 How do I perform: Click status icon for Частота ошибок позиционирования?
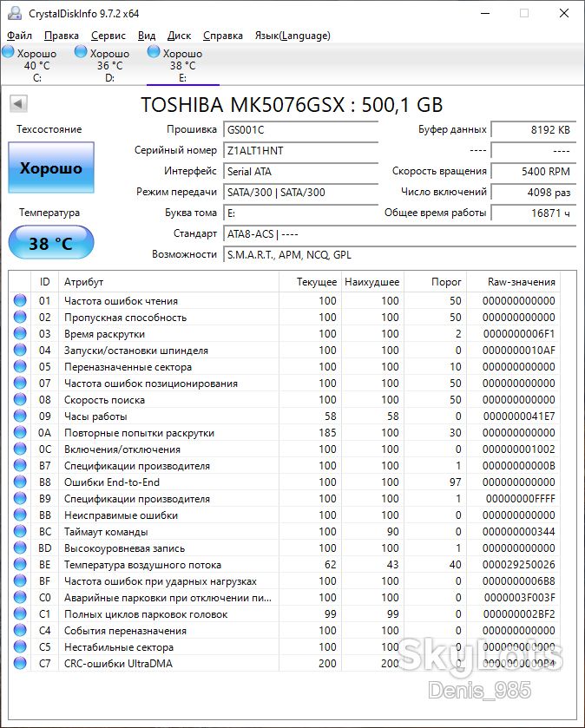click(20, 383)
